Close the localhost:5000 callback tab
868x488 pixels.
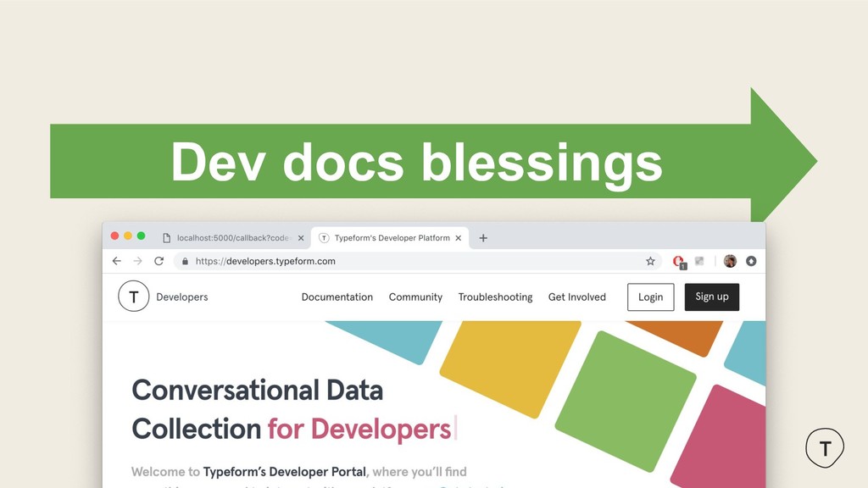click(301, 238)
